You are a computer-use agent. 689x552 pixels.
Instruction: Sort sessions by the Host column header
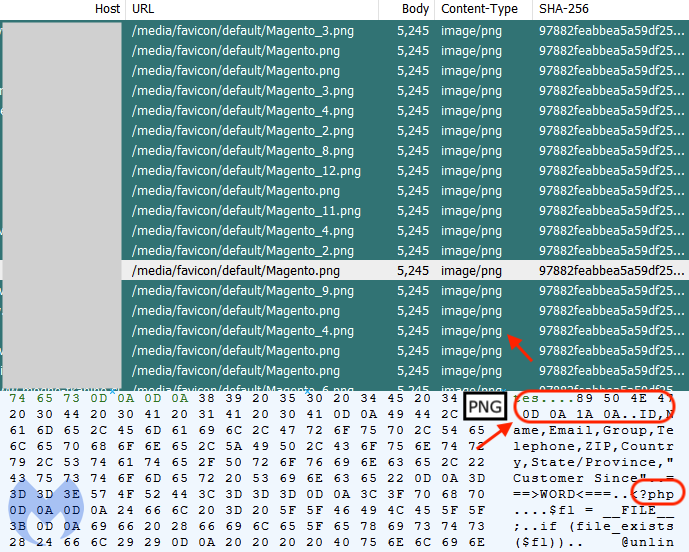tap(107, 9)
